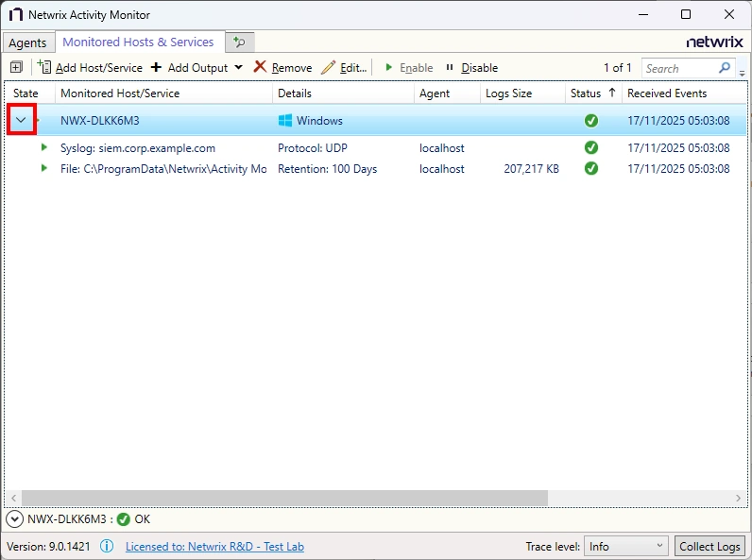
Task: Sort by the Status column header
Action: pyautogui.click(x=586, y=93)
